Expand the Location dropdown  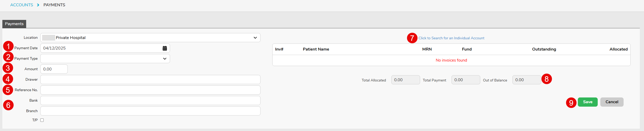pos(255,38)
